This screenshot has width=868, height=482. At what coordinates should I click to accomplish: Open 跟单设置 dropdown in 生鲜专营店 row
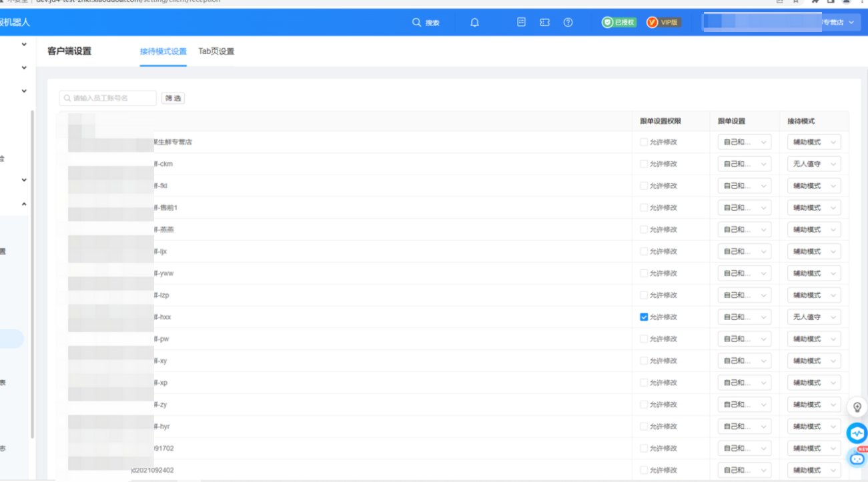pyautogui.click(x=745, y=142)
